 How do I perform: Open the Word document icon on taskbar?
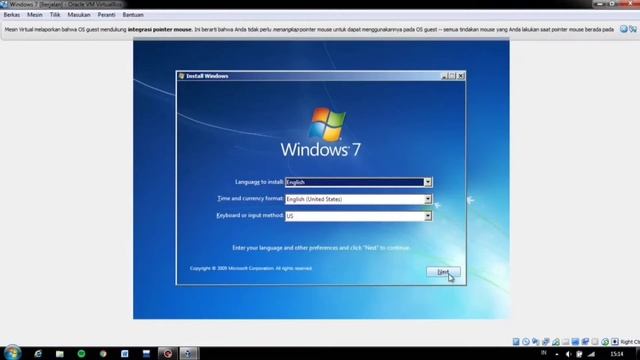[x=124, y=353]
